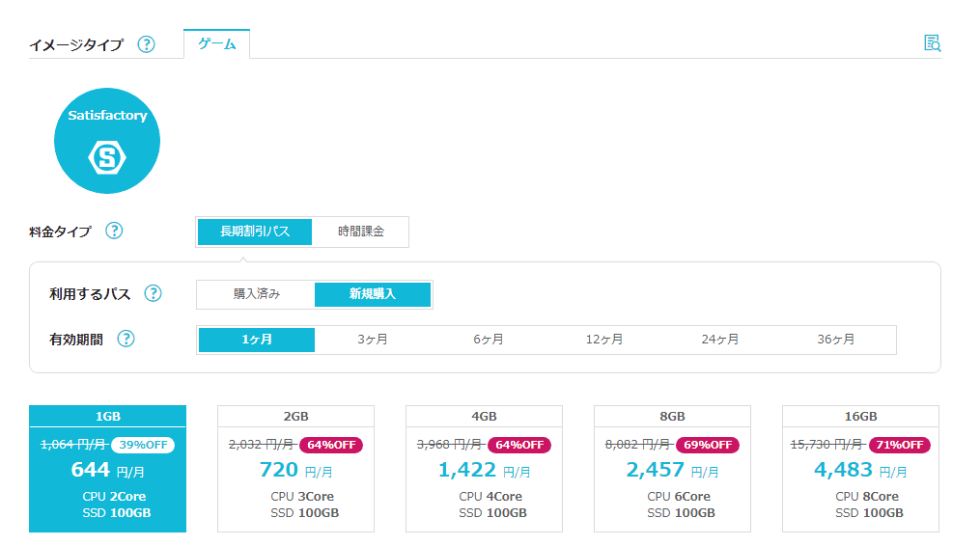
Task: Click the 71%OFF badge on 16GB plan
Action: pos(899,445)
